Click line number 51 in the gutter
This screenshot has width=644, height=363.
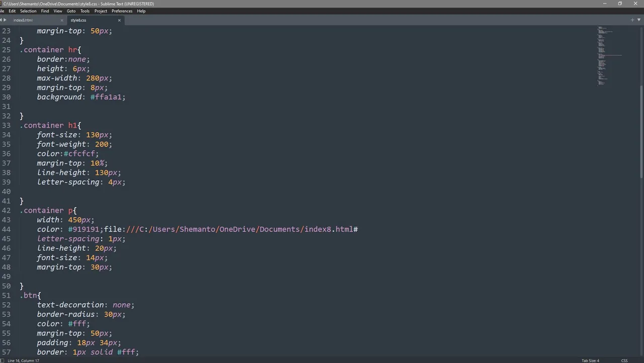pyautogui.click(x=6, y=295)
